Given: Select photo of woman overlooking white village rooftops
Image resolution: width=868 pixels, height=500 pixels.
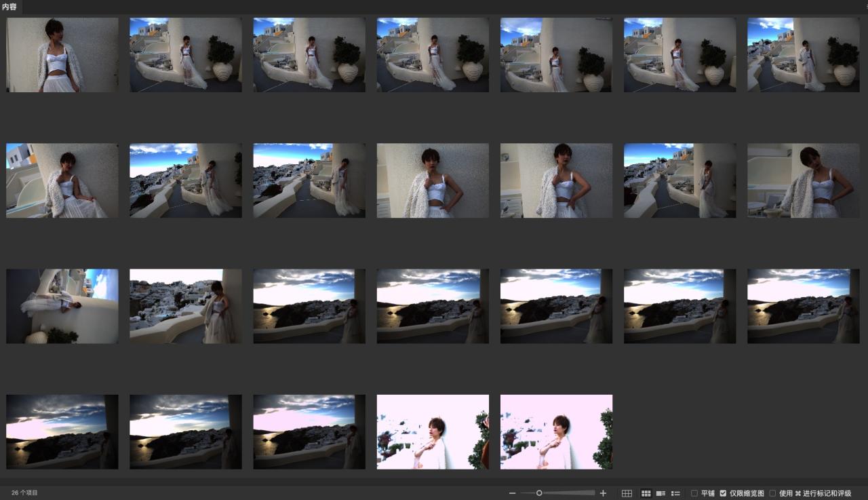Looking at the screenshot, I should 186,306.
